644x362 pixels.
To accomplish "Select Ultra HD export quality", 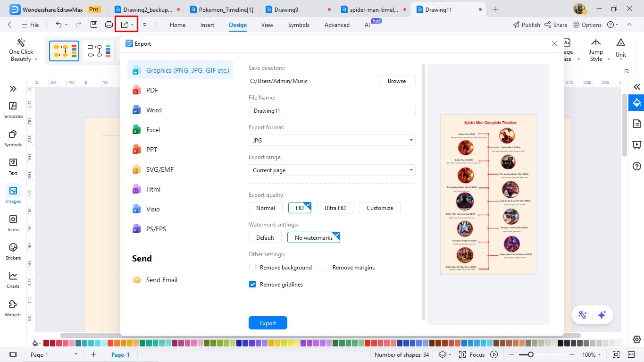I will point(335,208).
